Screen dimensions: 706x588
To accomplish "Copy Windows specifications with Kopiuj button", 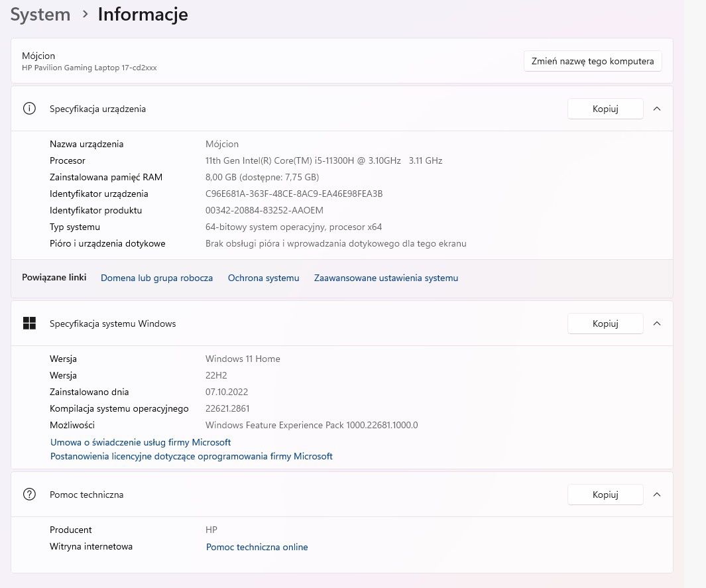I will coord(605,323).
